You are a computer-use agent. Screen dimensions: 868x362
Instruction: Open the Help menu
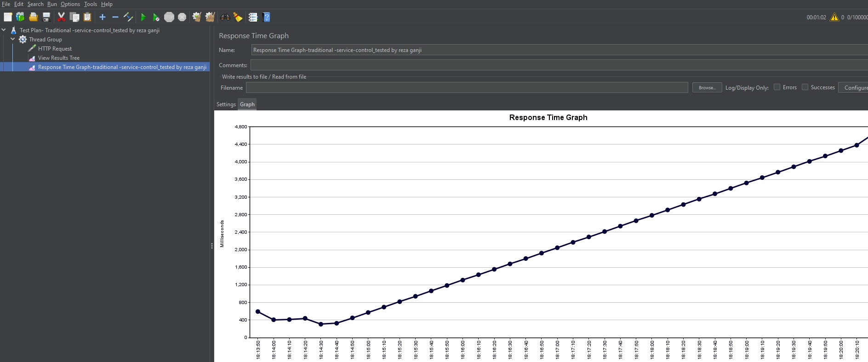point(107,4)
